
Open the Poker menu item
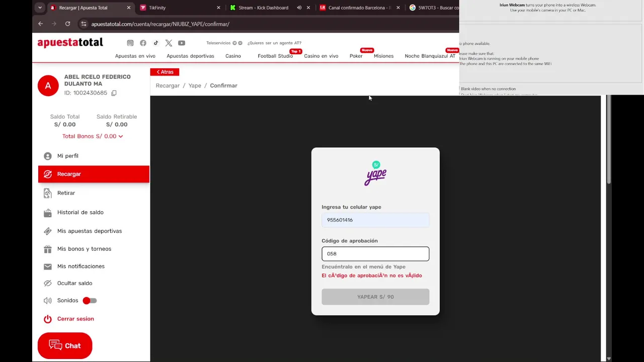click(x=356, y=56)
